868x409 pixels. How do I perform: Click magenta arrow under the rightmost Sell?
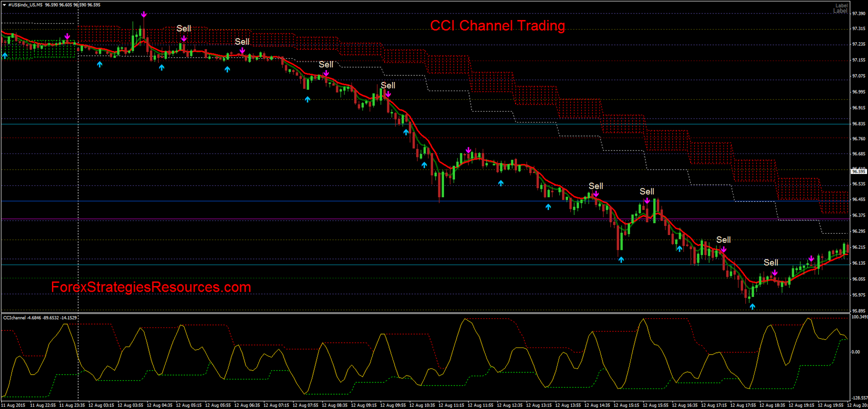click(775, 273)
